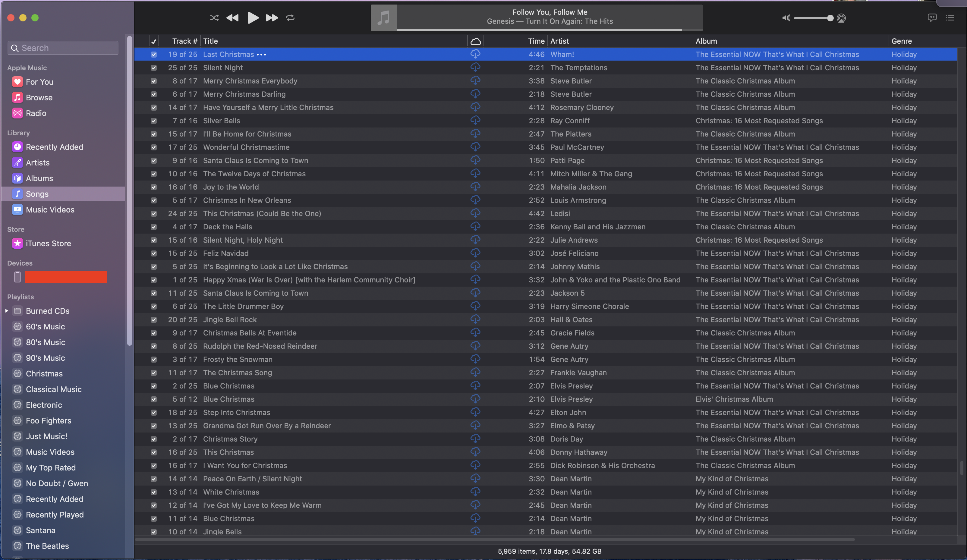This screenshot has width=967, height=560.
Task: Sort by the Artist column header
Action: tap(559, 41)
